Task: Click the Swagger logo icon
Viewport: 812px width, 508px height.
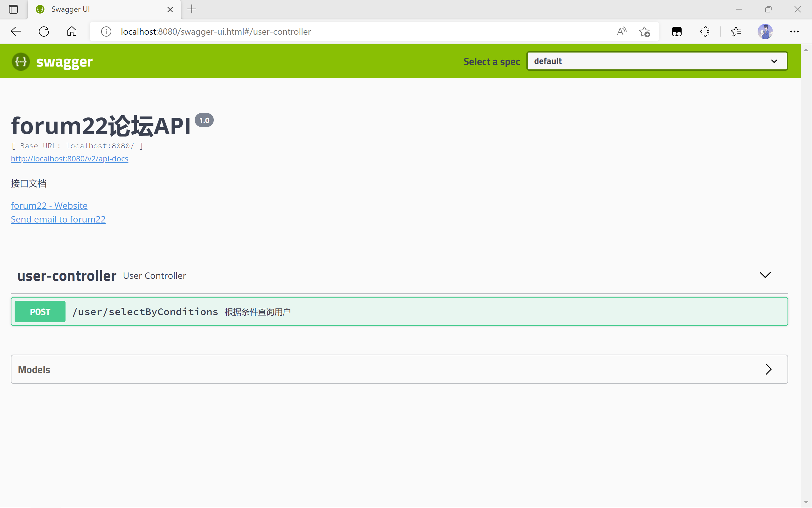Action: point(21,61)
